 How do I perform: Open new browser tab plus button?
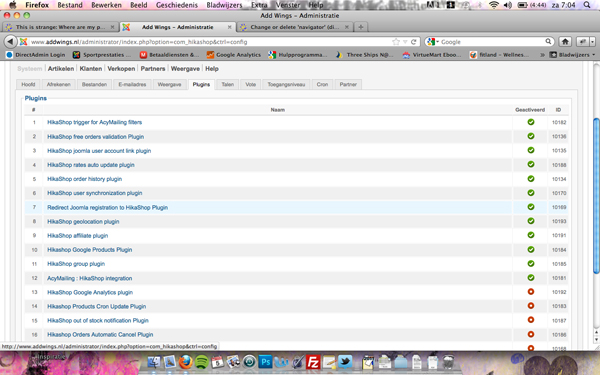point(360,27)
